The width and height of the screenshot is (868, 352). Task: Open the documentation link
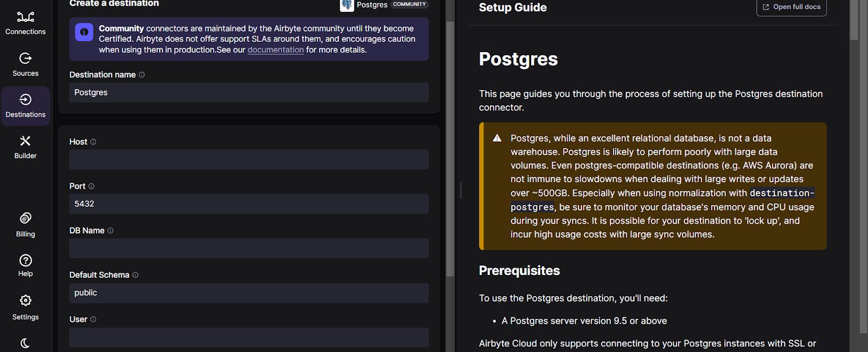[x=276, y=50]
